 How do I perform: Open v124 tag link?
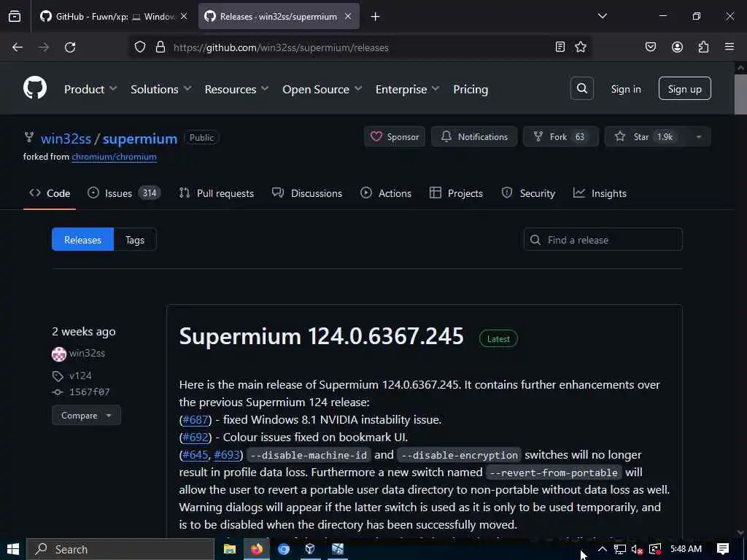tap(80, 376)
